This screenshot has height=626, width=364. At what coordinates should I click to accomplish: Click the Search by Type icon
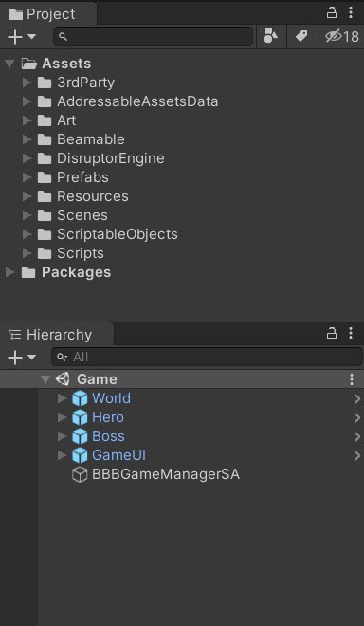(x=271, y=37)
